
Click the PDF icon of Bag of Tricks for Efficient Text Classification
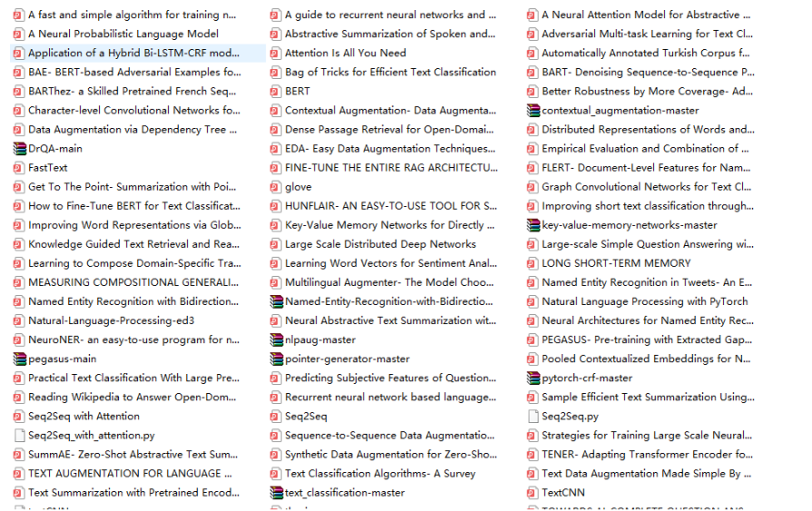tap(276, 72)
